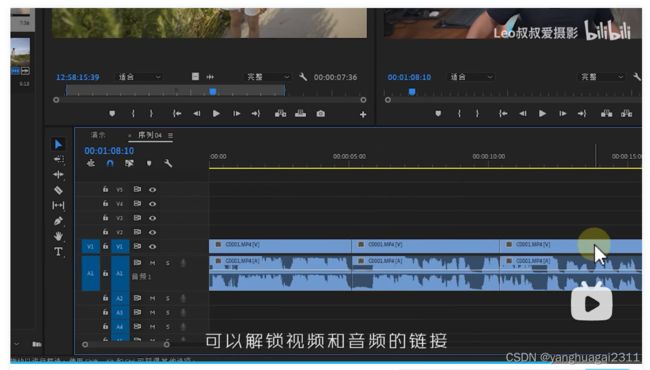Open timeline display settings wrench
650x370 pixels.
pos(168,163)
